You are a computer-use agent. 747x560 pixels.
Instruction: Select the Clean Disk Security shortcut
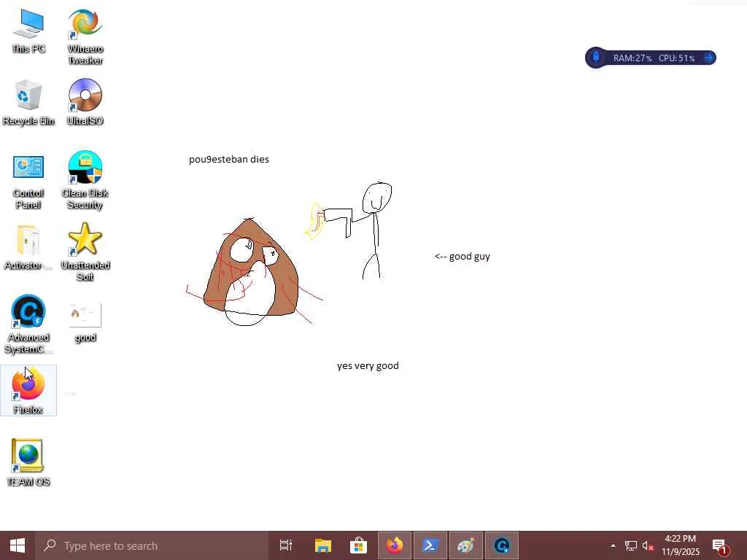pyautogui.click(x=85, y=181)
